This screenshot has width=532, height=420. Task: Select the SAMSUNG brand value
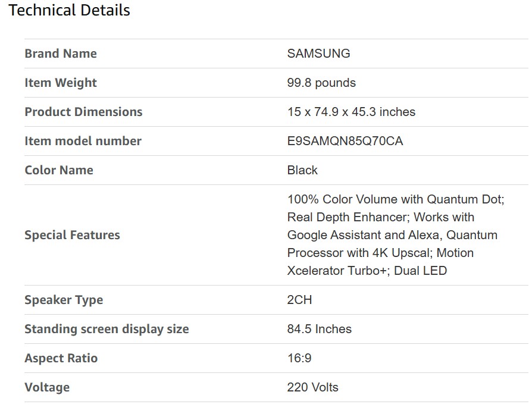pos(318,54)
